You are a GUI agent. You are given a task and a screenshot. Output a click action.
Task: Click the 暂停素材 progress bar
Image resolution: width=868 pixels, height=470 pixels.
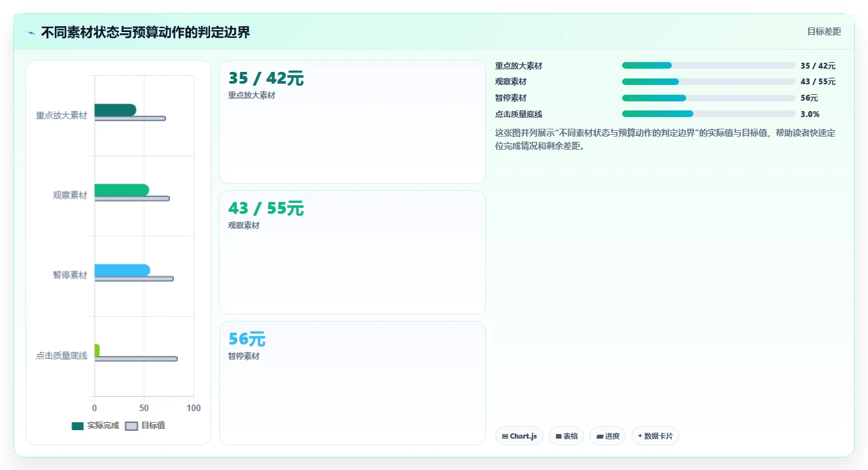(708, 98)
